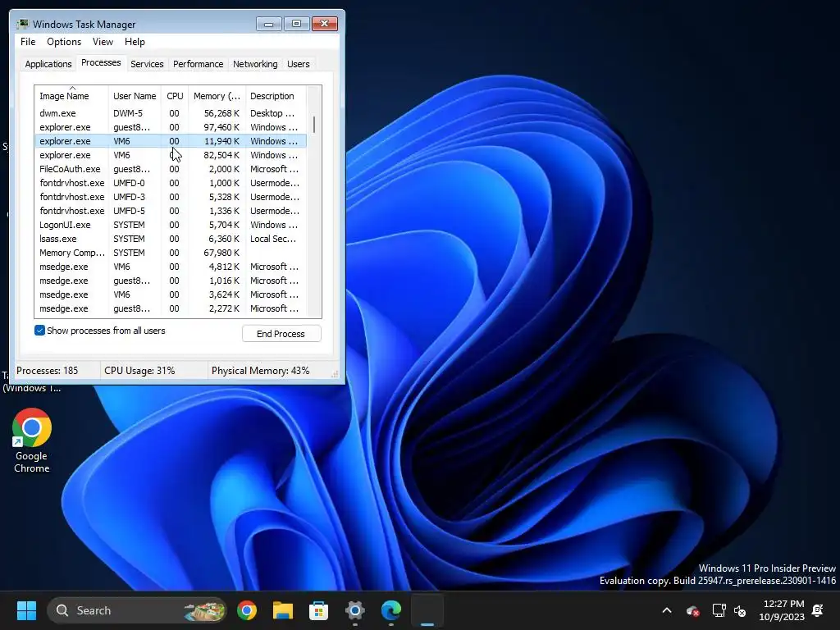The image size is (840, 630).
Task: Show hidden system tray icons
Action: (667, 610)
